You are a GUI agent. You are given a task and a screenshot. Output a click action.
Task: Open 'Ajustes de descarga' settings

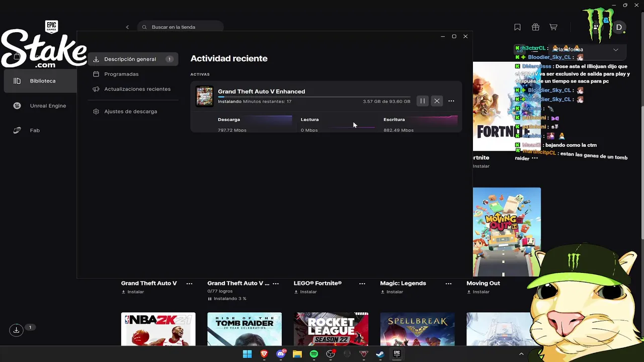coord(125,111)
